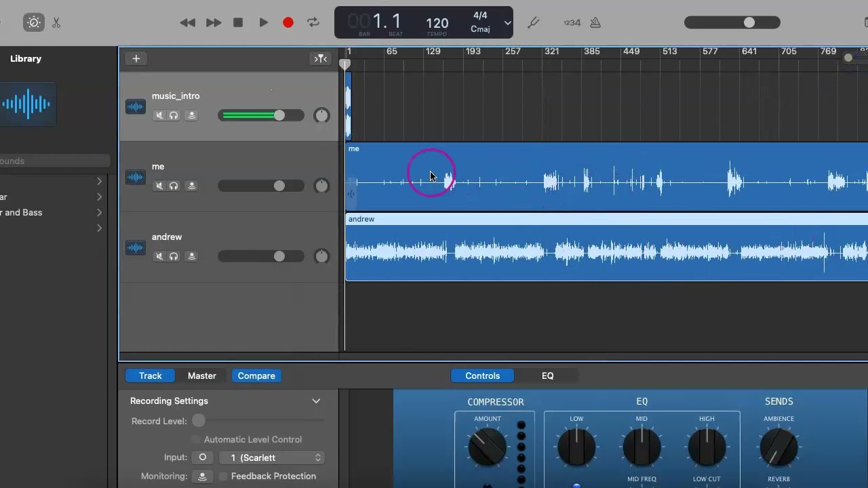
Task: Click the music_intro track volume slider
Action: click(x=261, y=115)
